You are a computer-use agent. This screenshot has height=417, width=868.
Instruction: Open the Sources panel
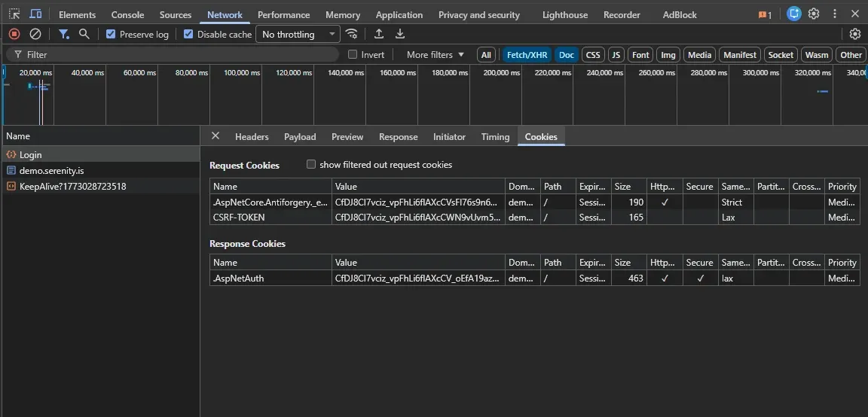pyautogui.click(x=176, y=15)
